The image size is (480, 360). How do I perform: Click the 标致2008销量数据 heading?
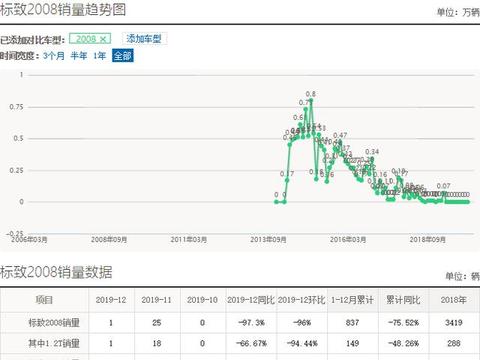(56, 272)
